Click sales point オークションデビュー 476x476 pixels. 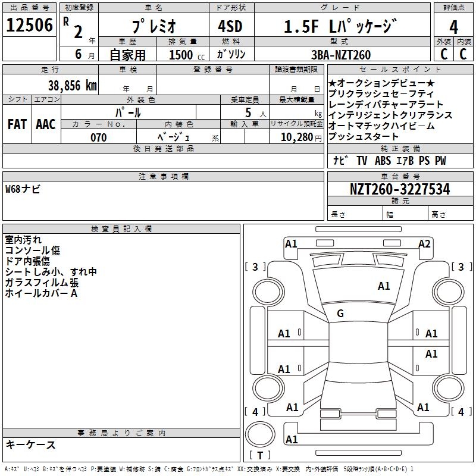tap(381, 83)
